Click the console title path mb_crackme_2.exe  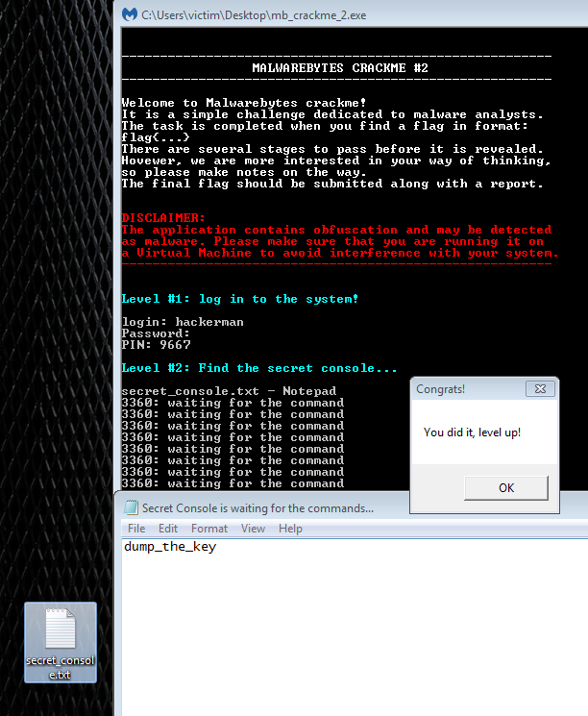tap(254, 15)
